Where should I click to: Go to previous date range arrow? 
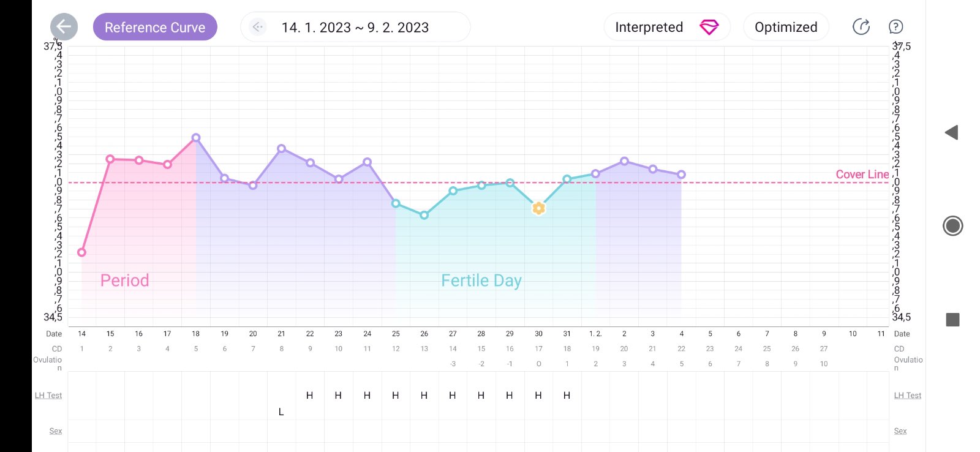click(258, 27)
